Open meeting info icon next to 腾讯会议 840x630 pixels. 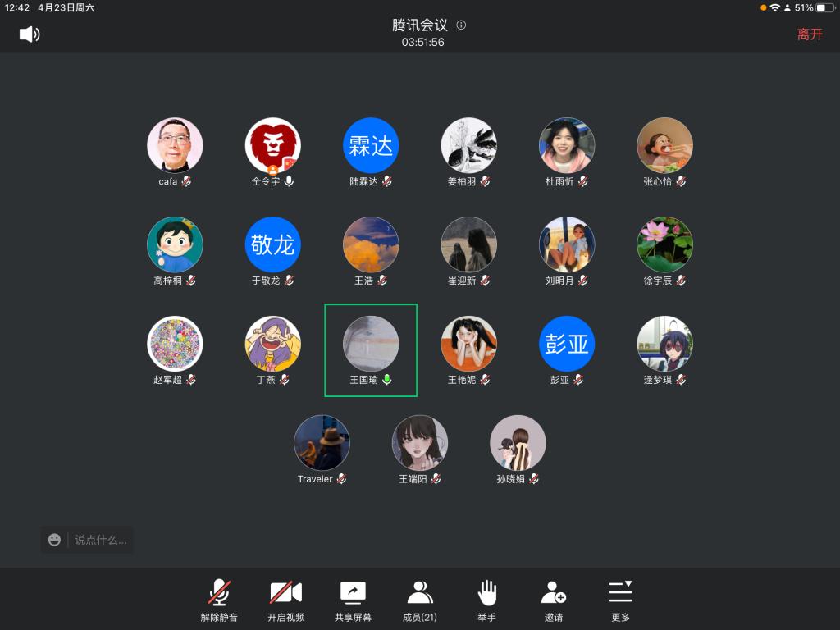click(x=461, y=25)
